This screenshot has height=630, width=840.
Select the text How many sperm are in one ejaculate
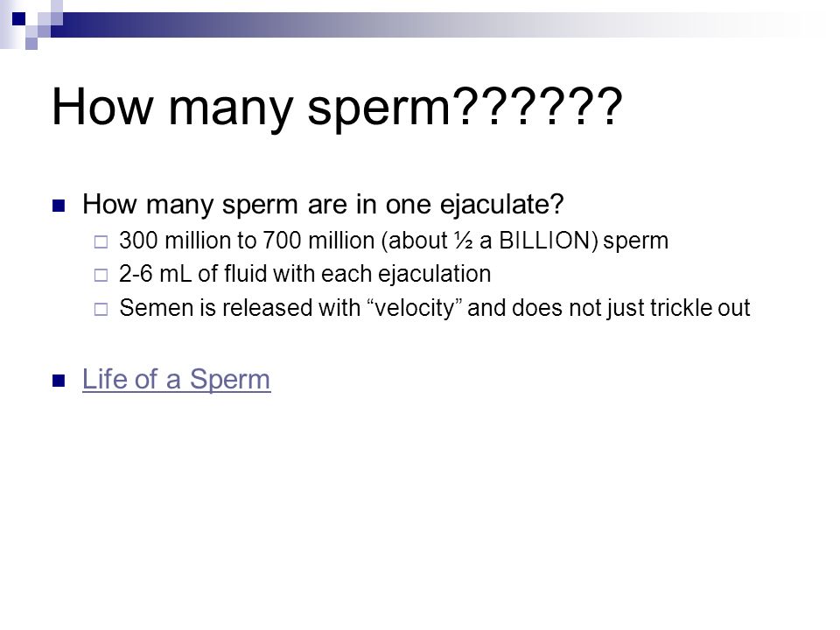click(x=323, y=205)
